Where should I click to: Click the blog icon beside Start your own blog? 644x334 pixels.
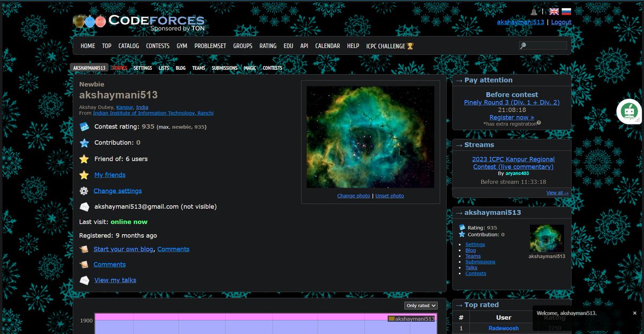click(84, 249)
